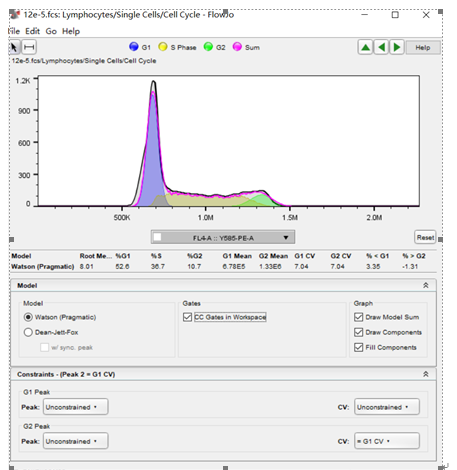The image size is (457, 470).
Task: Click the %G2 column header
Action: (x=195, y=256)
